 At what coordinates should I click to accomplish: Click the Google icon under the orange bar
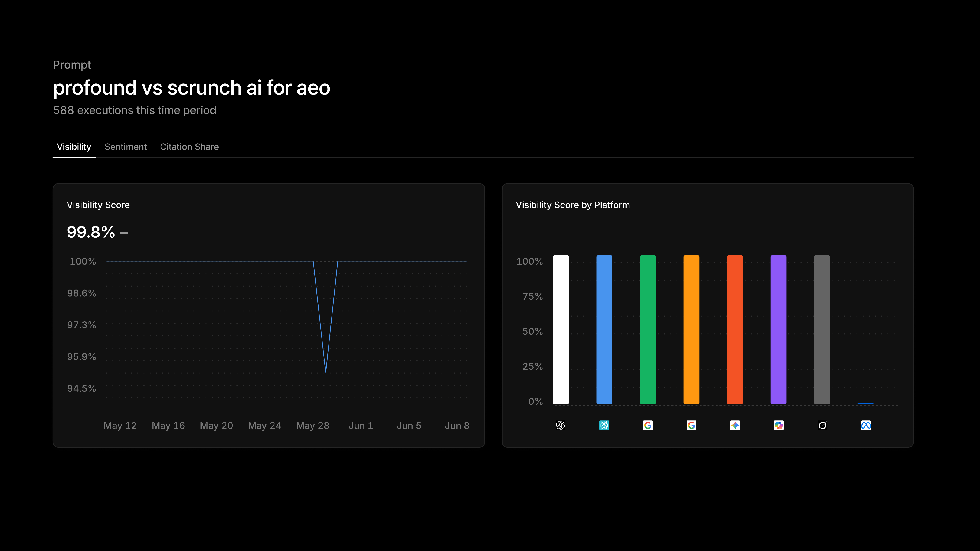pos(691,425)
